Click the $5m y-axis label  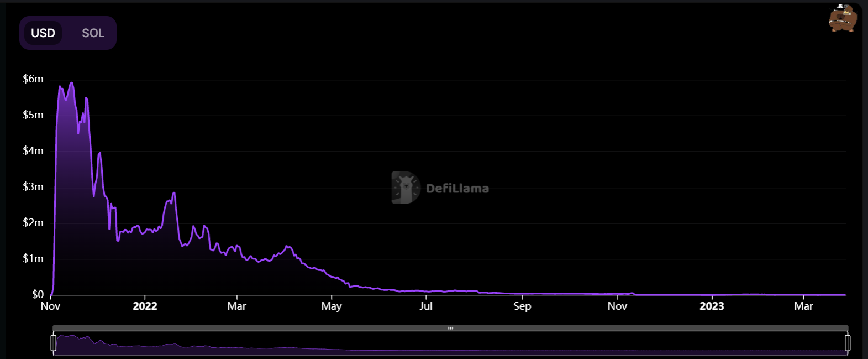tap(33, 115)
